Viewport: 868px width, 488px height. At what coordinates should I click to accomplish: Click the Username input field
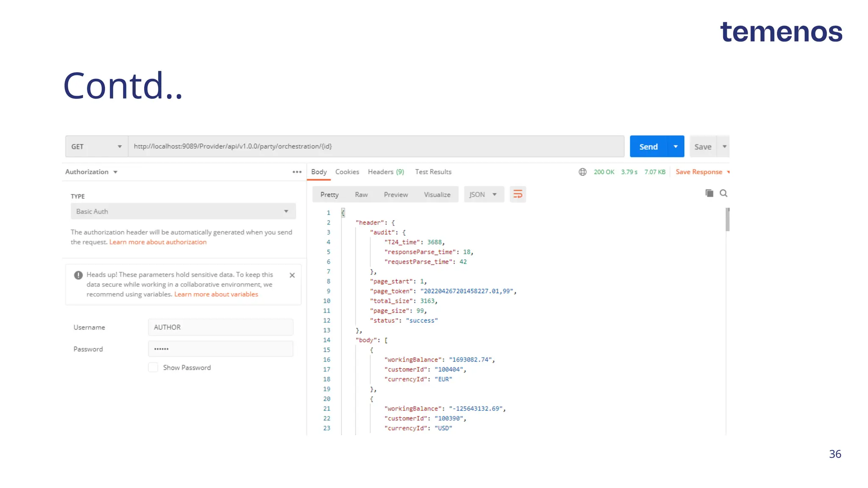(220, 327)
